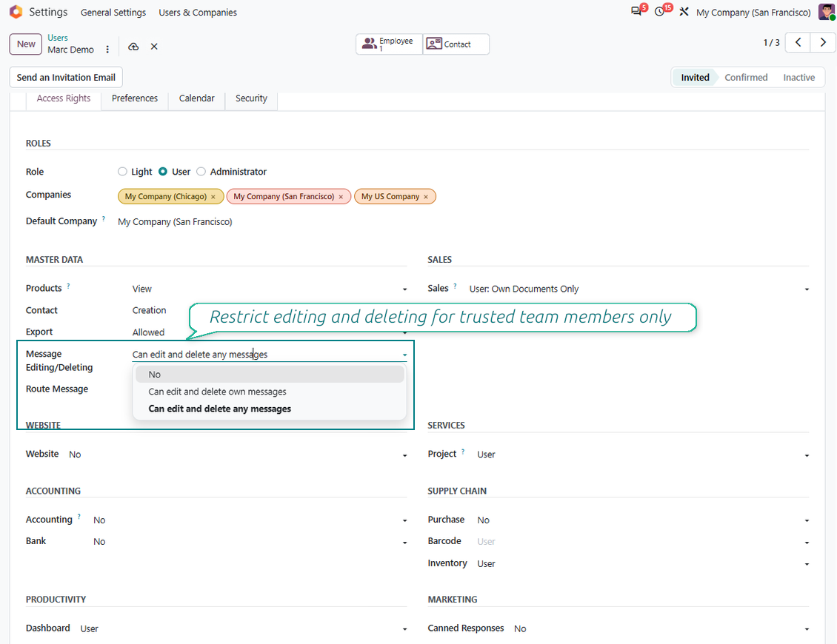The image size is (837, 644).
Task: Click the Settings app title
Action: (x=48, y=13)
